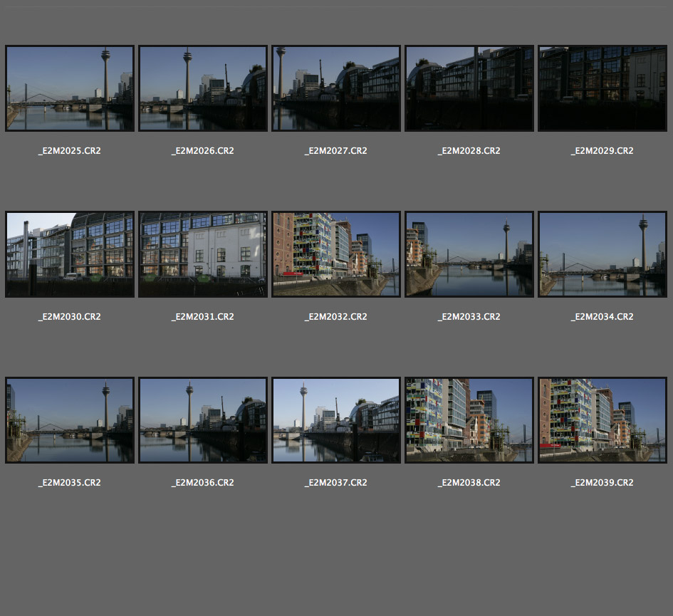The image size is (673, 616).
Task: Click the _E2M2039.CR2 filename text
Action: click(602, 483)
